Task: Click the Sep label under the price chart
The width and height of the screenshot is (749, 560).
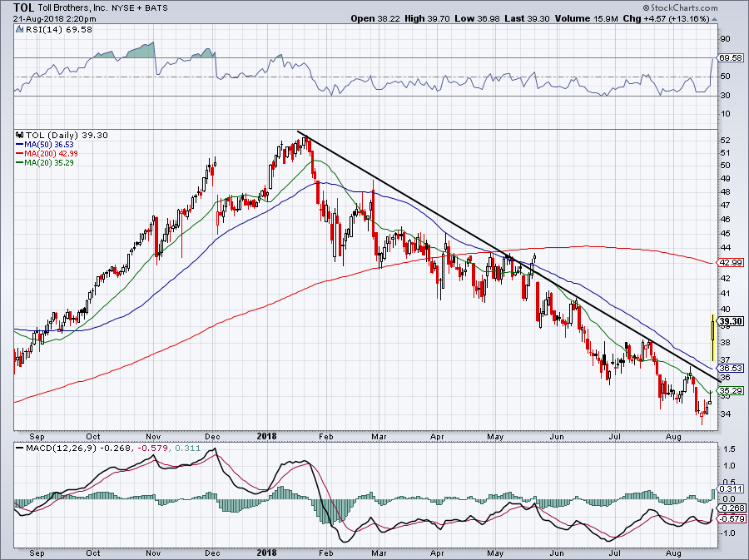Action: [37, 436]
